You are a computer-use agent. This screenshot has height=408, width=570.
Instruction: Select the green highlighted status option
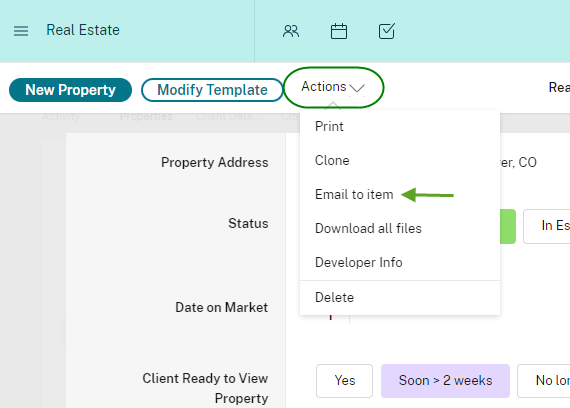[508, 226]
